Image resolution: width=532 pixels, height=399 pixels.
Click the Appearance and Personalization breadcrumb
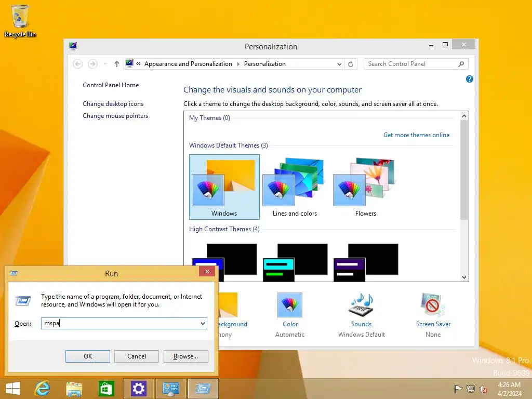188,64
